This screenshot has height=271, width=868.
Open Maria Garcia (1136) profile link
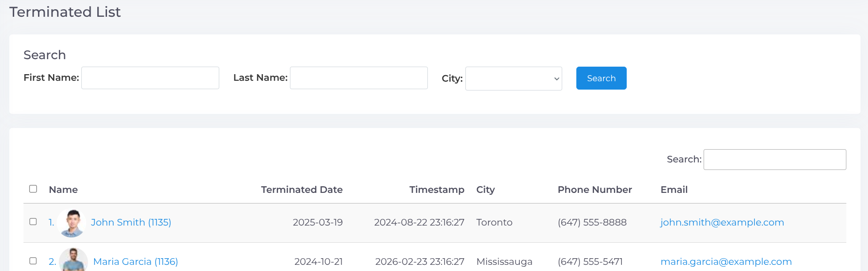tap(136, 262)
